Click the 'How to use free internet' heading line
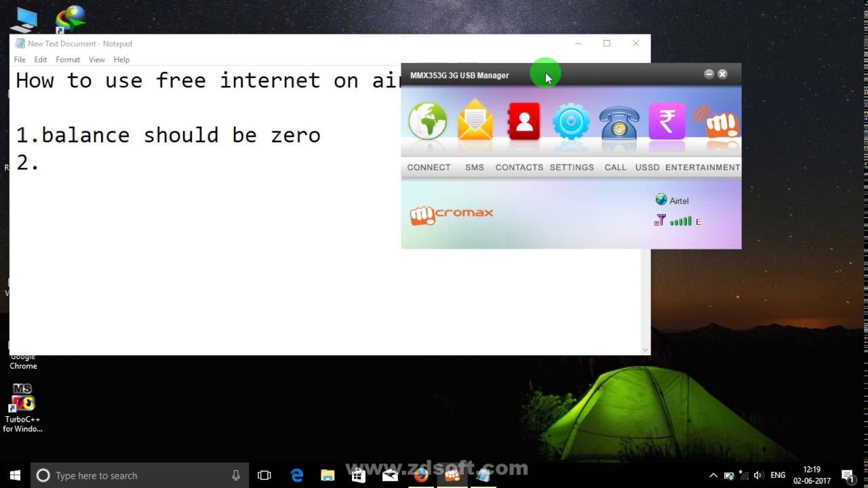The image size is (868, 488). [208, 81]
